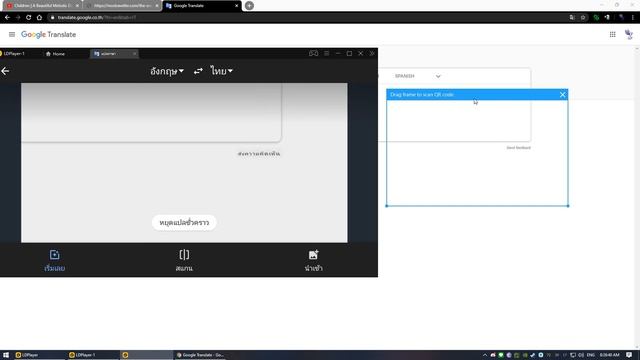The height and width of the screenshot is (360, 640).
Task: Go back in the browser
Action: point(7,18)
